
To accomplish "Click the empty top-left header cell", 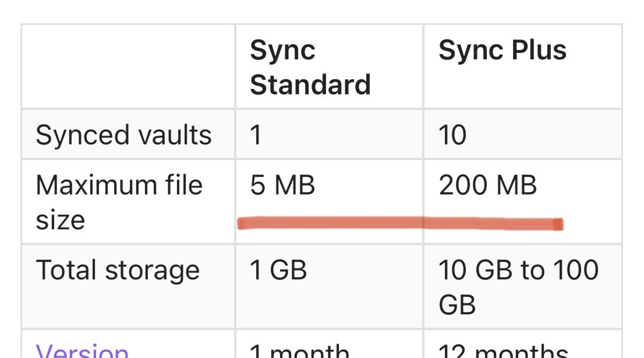I will click(x=128, y=67).
